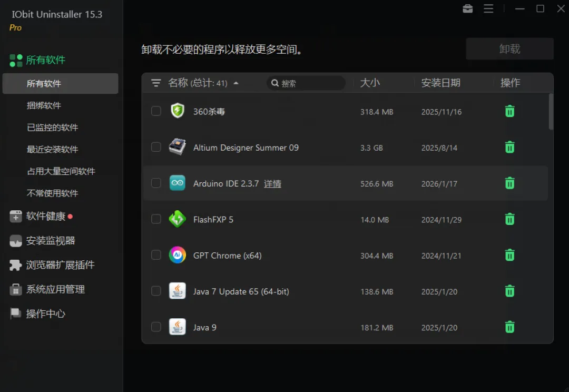The height and width of the screenshot is (392, 569).
Task: Click the 系统应用管理 sidebar icon
Action: (16, 289)
